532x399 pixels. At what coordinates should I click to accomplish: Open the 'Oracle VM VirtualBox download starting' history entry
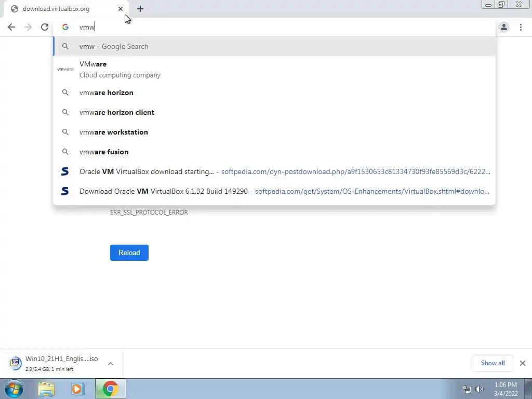click(274, 171)
